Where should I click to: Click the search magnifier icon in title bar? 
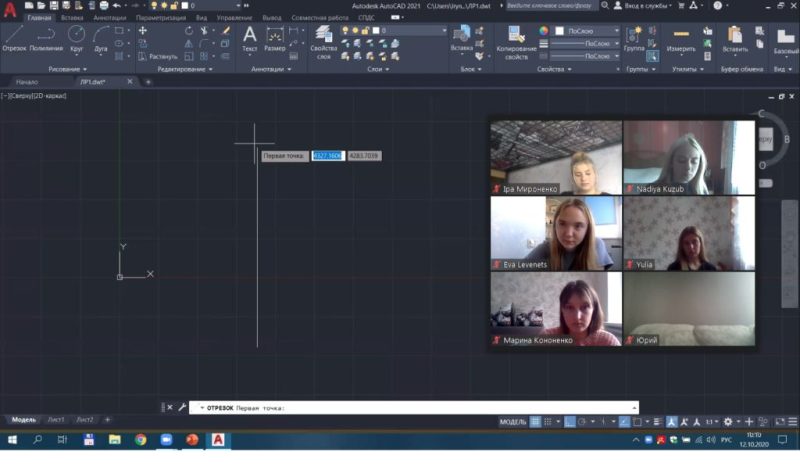pos(605,6)
